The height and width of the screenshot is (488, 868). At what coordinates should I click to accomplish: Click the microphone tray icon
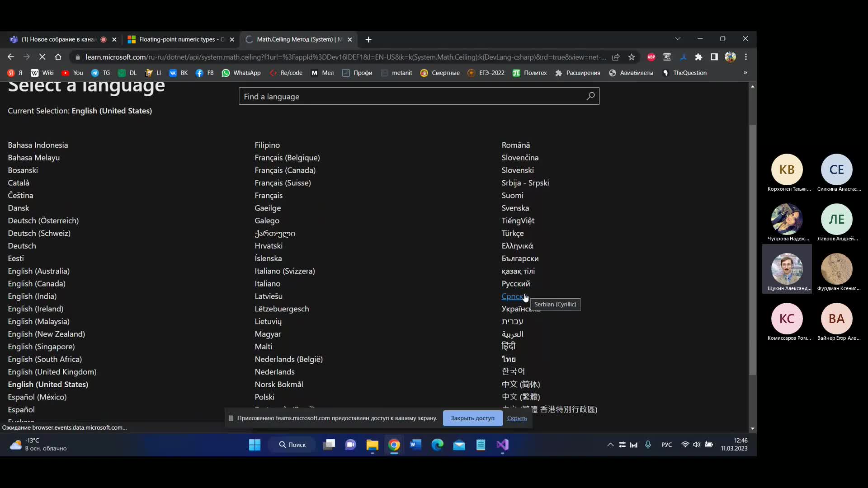pyautogui.click(x=648, y=445)
